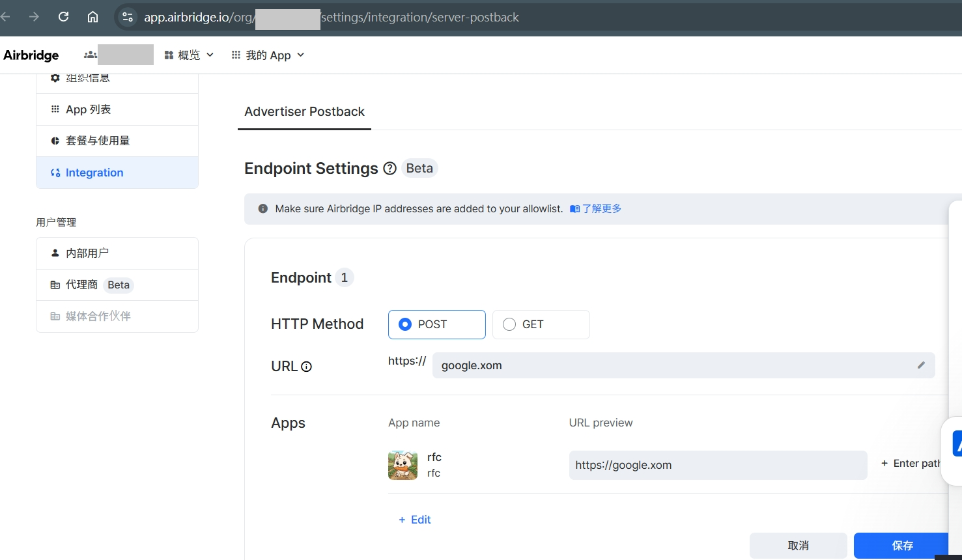Select the GET HTTP method
Viewport: 962px width, 560px height.
click(541, 324)
